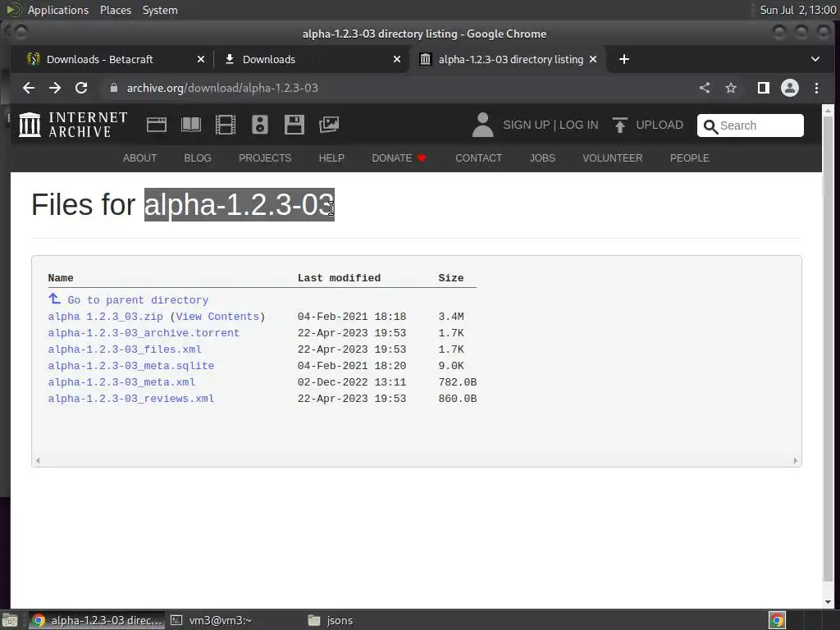Open the Audio speaker icon
This screenshot has height=630, width=840.
click(260, 125)
